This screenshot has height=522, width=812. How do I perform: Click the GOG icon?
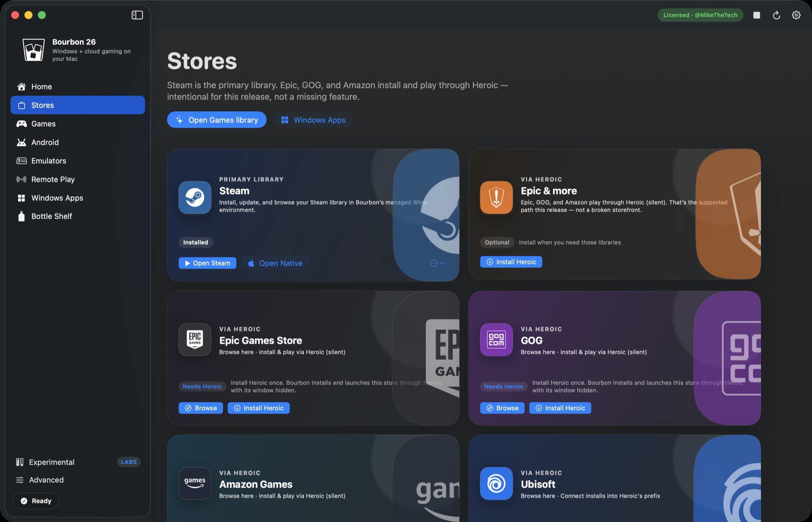click(496, 340)
